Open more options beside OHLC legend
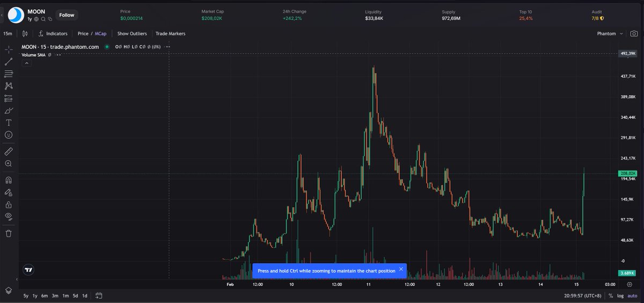The height and width of the screenshot is (303, 644). click(168, 47)
